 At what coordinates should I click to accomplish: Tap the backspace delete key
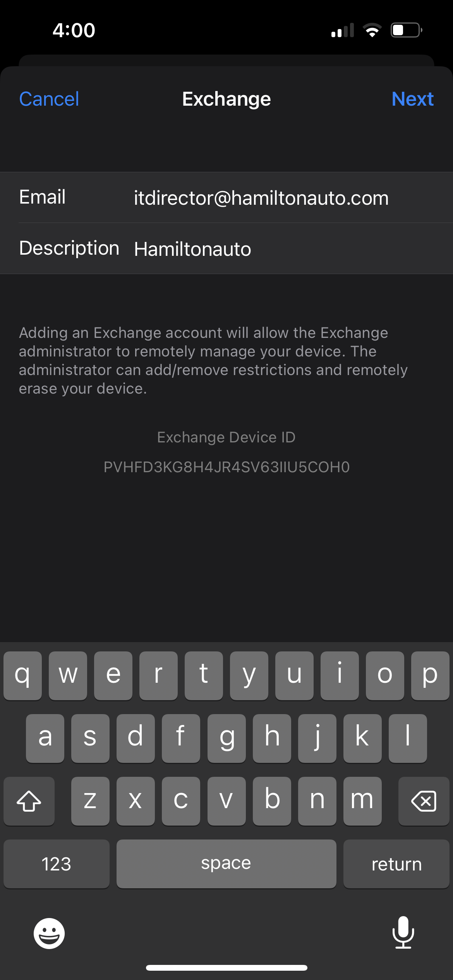coord(424,801)
